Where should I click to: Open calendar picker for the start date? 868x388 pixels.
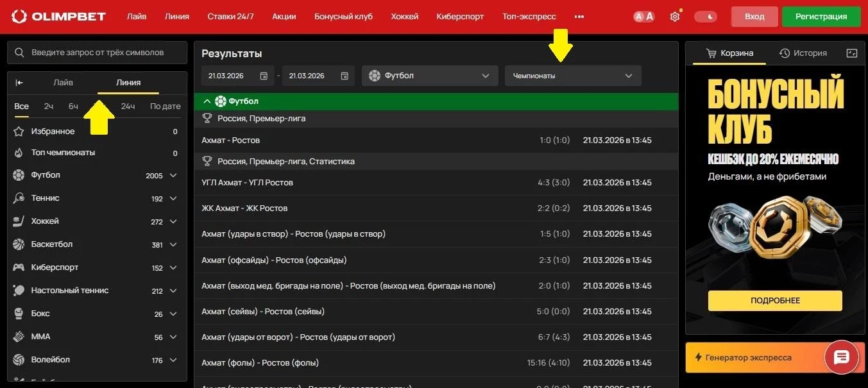click(264, 75)
